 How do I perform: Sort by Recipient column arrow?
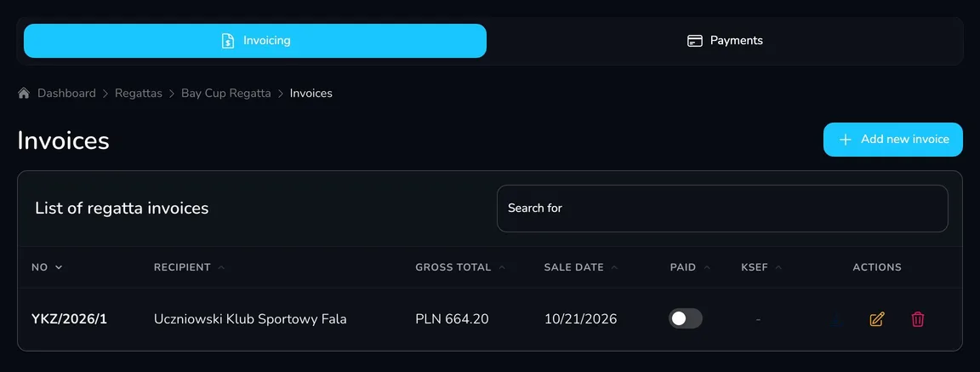coord(220,267)
